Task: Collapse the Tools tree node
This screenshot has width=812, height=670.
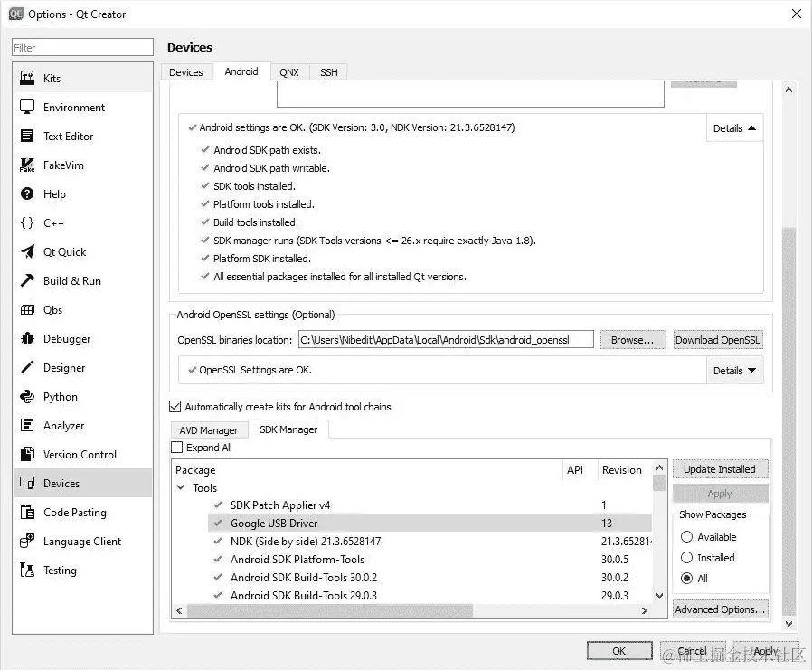Action: (x=181, y=487)
